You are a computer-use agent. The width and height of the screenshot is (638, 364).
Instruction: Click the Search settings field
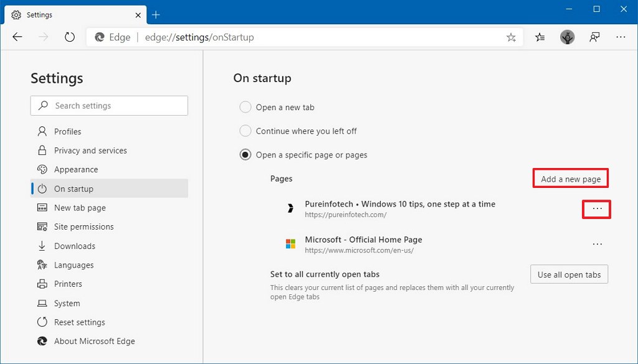click(109, 106)
